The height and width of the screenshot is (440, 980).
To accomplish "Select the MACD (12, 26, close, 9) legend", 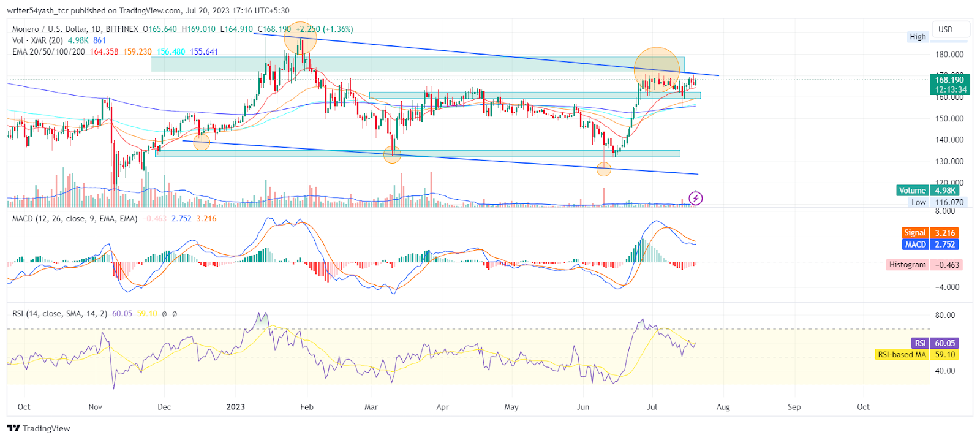I will point(75,218).
